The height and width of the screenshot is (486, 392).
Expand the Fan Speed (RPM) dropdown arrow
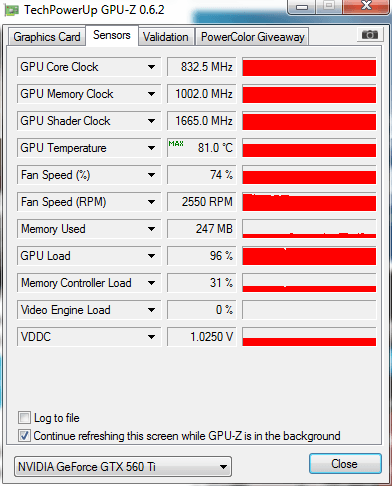pyautogui.click(x=151, y=202)
